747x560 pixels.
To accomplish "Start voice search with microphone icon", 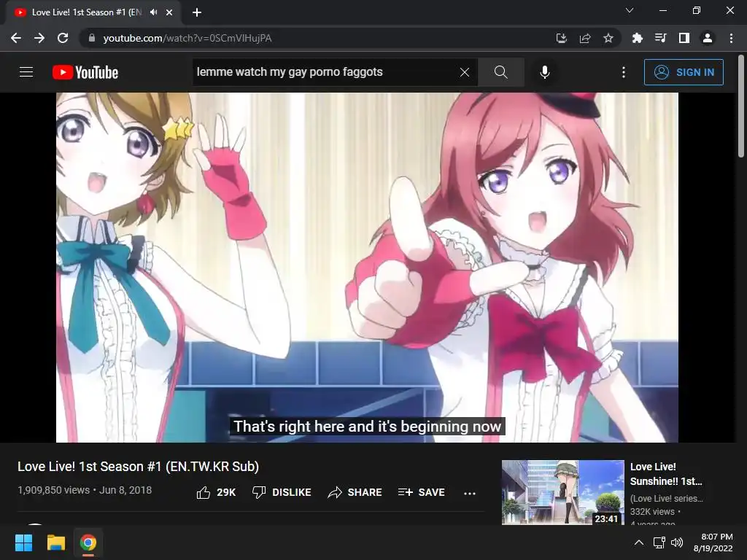I will coord(545,72).
